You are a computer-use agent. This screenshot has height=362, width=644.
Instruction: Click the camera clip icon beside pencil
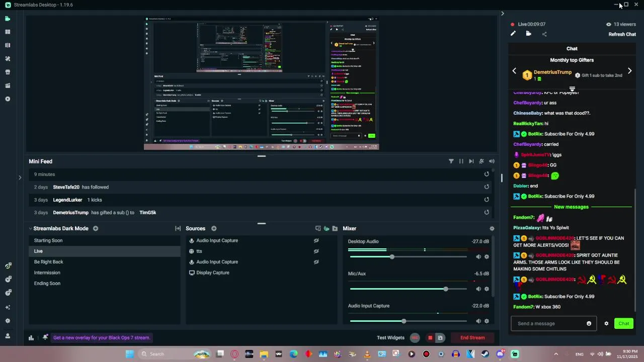click(x=528, y=34)
